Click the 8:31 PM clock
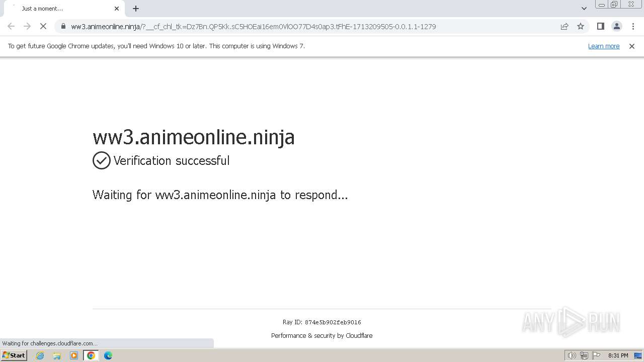The height and width of the screenshot is (362, 644). (x=618, y=355)
